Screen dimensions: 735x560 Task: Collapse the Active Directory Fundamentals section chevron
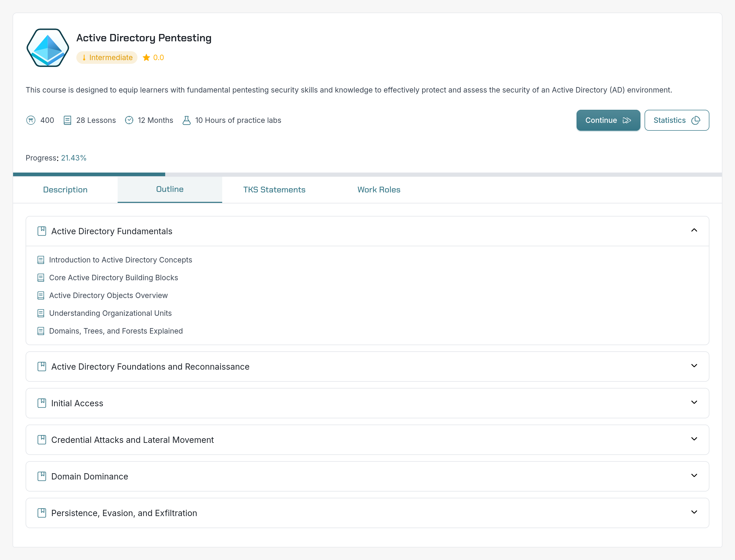[694, 230]
